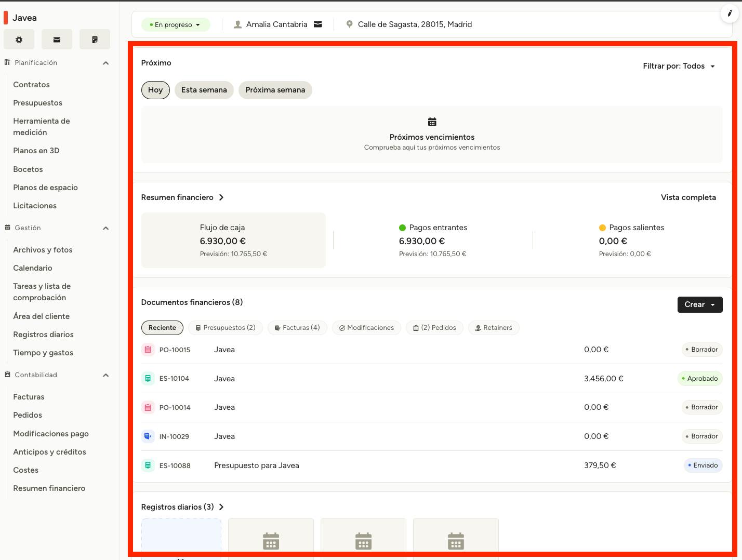Viewport: 742px width, 560px height.
Task: Open Vista completa link
Action: point(688,197)
